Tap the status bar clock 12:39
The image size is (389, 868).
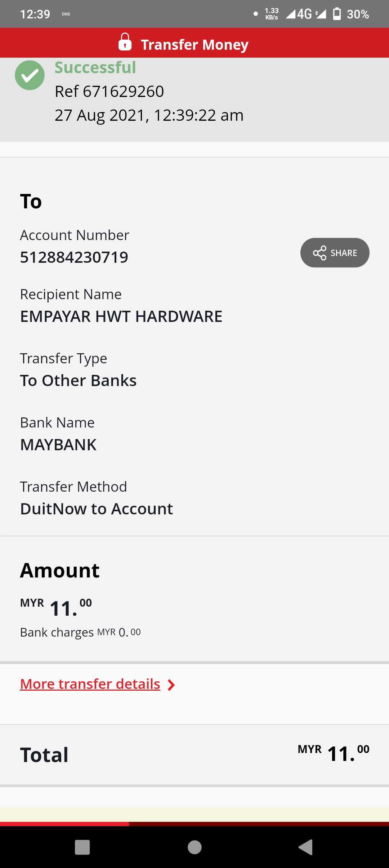pyautogui.click(x=35, y=14)
